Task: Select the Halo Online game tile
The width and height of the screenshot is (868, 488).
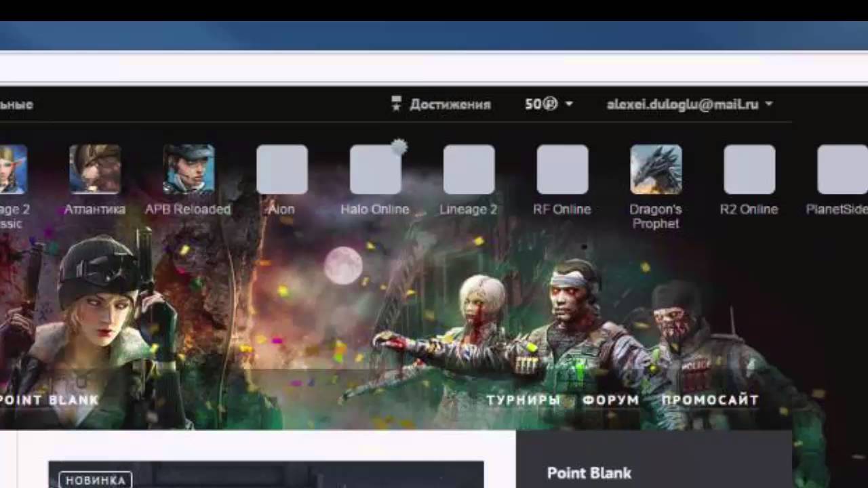Action: pos(376,169)
